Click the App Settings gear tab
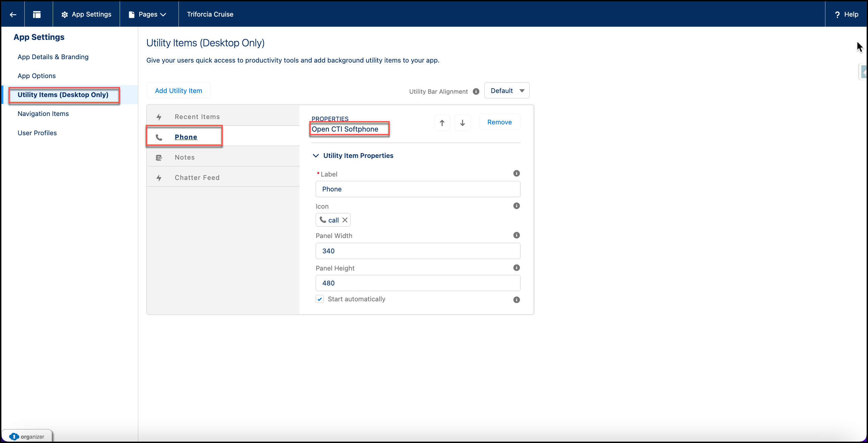The image size is (868, 443). click(87, 14)
